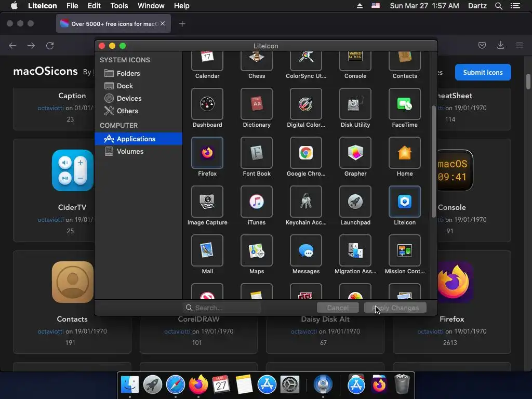
Task: Click the Mail app icon
Action: pyautogui.click(x=207, y=250)
